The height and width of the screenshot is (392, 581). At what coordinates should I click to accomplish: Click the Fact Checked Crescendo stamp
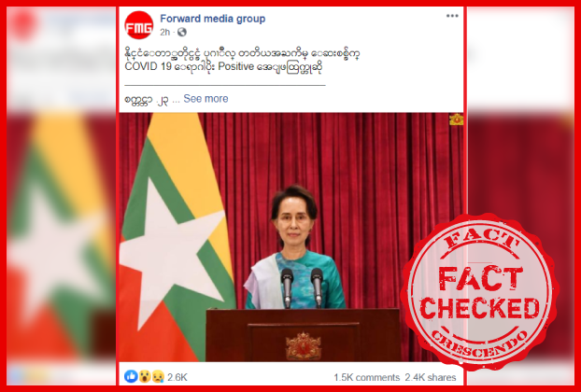(x=480, y=291)
